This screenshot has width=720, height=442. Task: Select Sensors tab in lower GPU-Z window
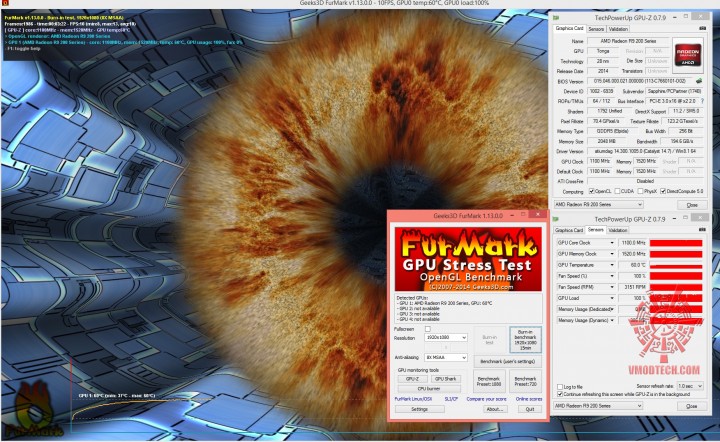point(596,229)
